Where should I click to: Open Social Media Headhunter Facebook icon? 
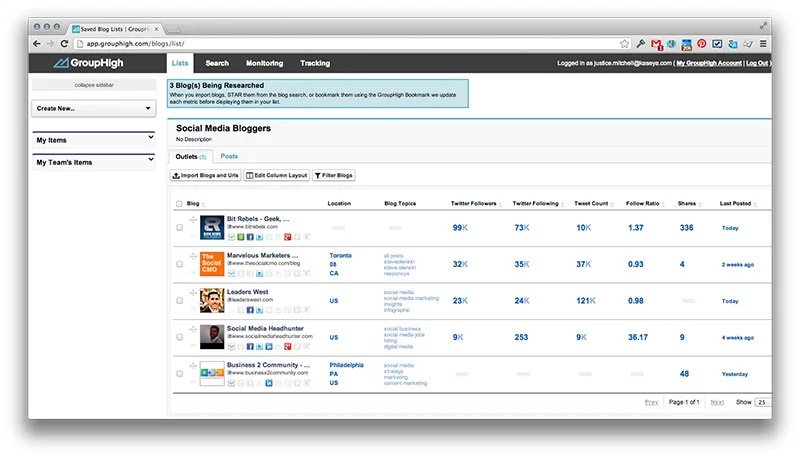pos(250,347)
